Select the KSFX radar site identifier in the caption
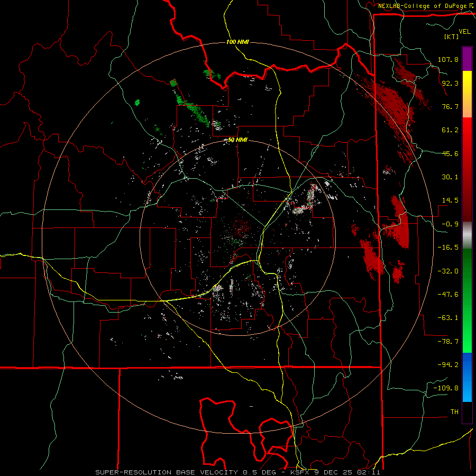Image resolution: width=476 pixels, height=476 pixels. click(300, 472)
